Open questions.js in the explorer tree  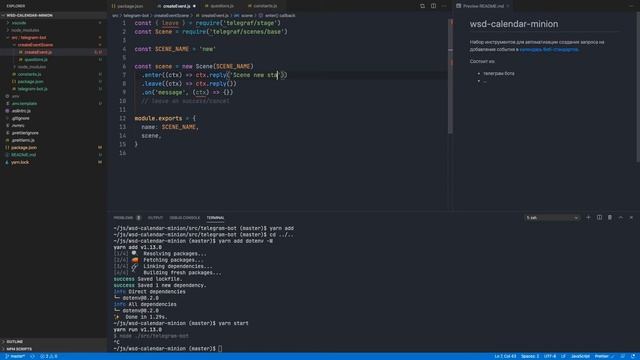[x=53, y=60]
